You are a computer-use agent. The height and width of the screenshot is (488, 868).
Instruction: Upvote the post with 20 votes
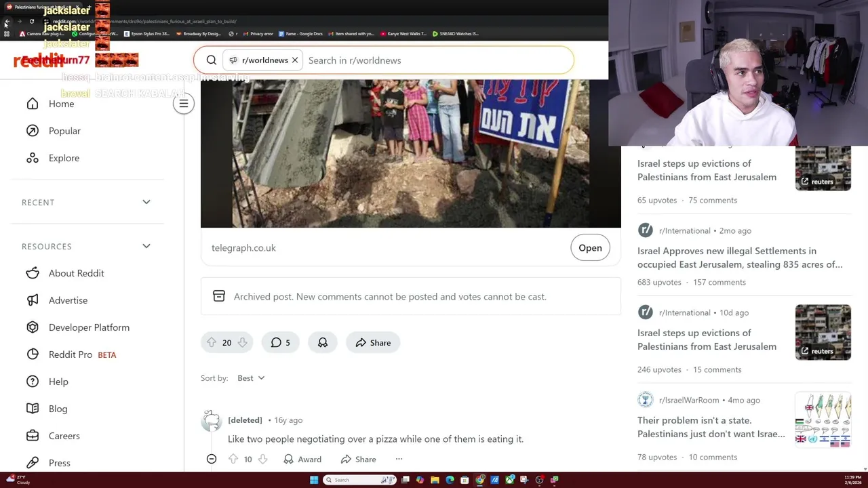click(x=212, y=343)
